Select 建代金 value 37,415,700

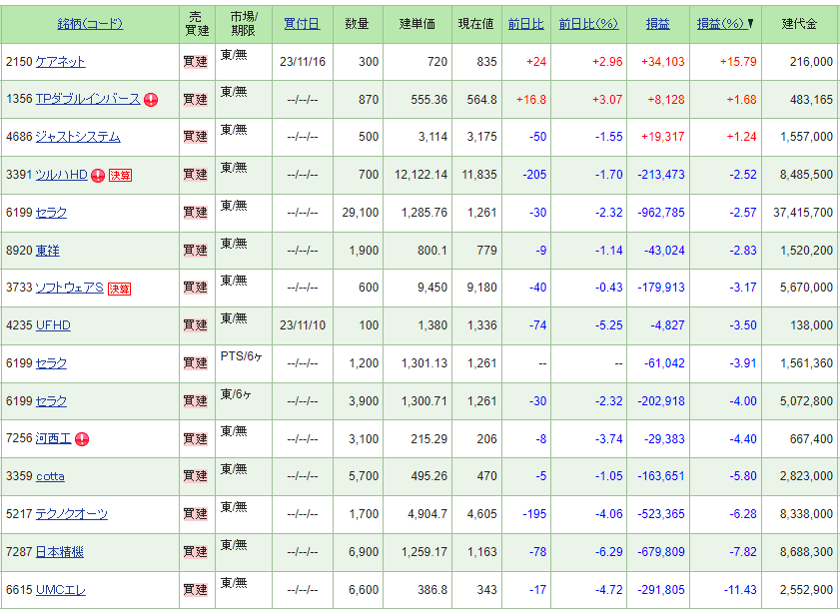802,213
